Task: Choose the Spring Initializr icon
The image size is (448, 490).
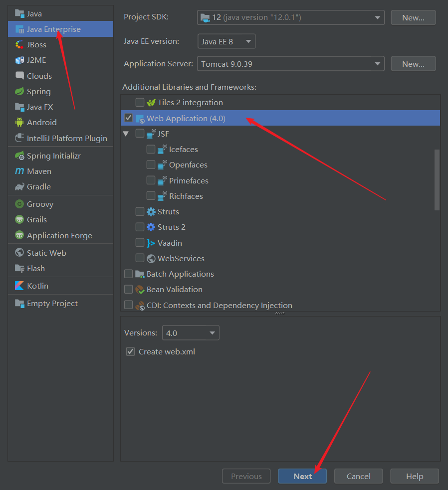Action: click(19, 156)
